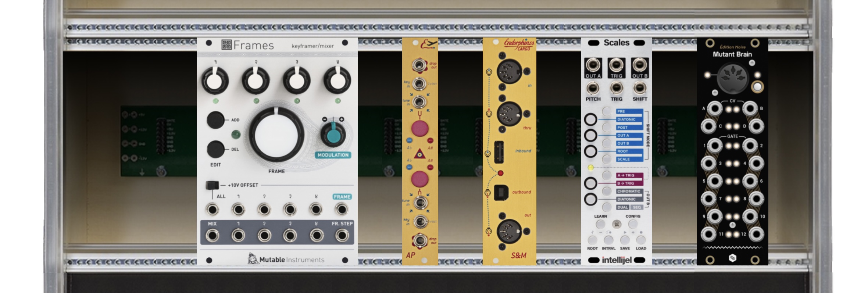The height and width of the screenshot is (293, 868).
Task: Click the MIDI out DIN socket on S&M
Action: (x=509, y=232)
